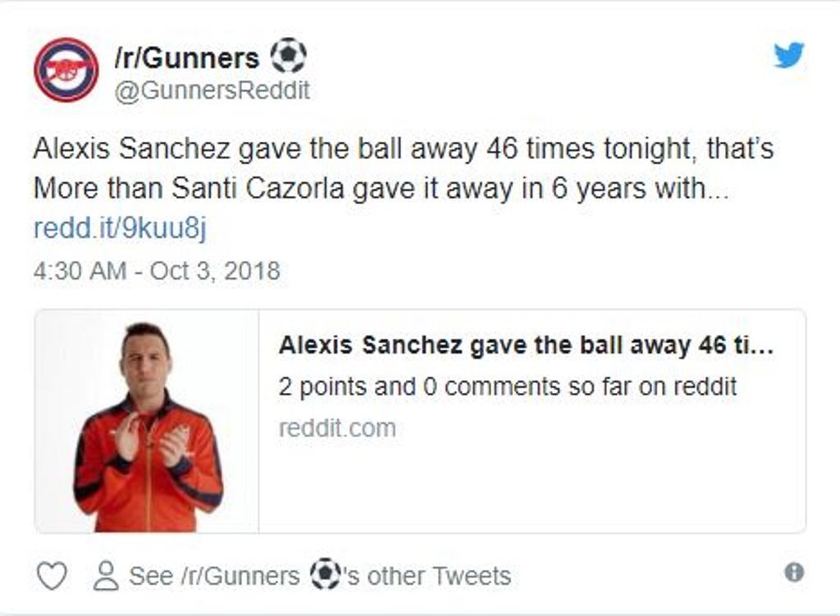Visit the @GunnersReddit handle
840x616 pixels.
coord(212,90)
